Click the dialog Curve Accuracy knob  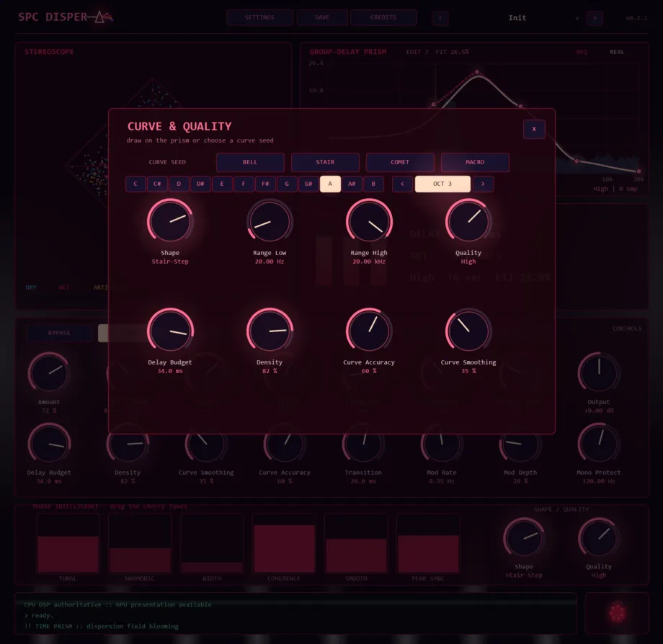[x=369, y=331]
